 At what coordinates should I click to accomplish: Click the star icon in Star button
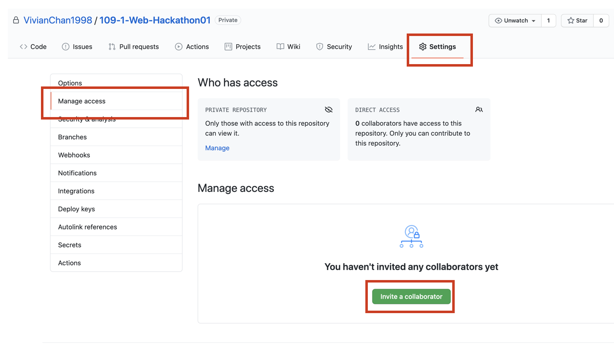click(x=571, y=21)
